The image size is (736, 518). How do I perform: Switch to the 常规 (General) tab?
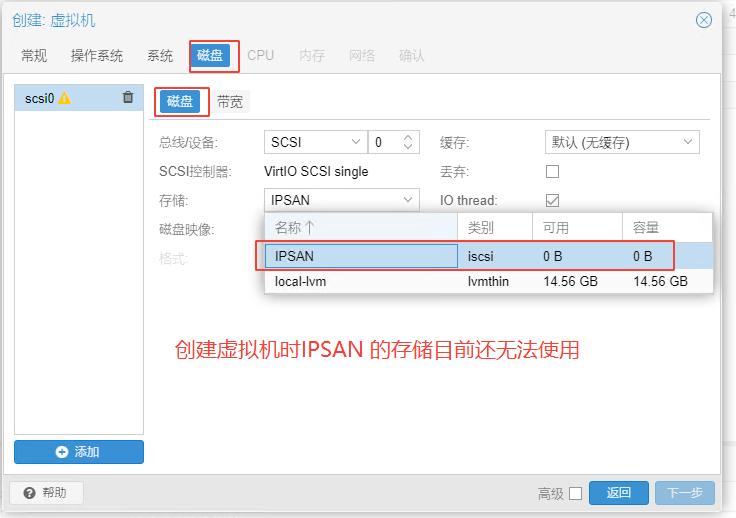(34, 56)
